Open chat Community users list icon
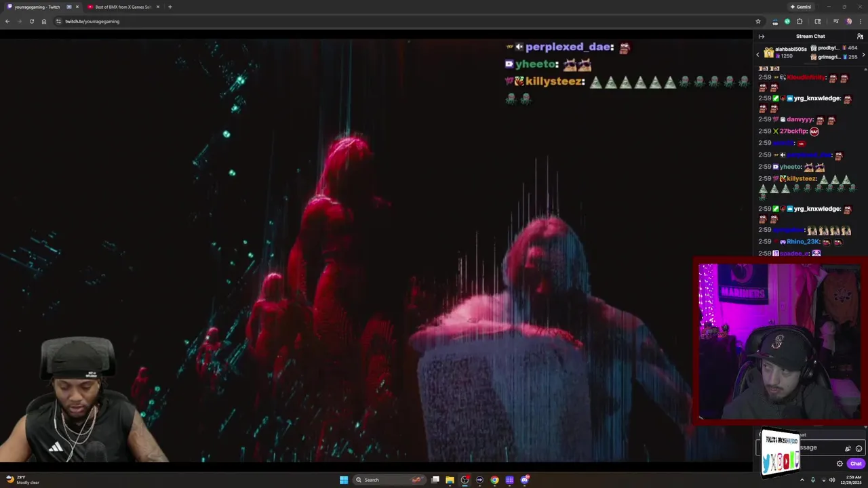The height and width of the screenshot is (488, 868). 860,37
